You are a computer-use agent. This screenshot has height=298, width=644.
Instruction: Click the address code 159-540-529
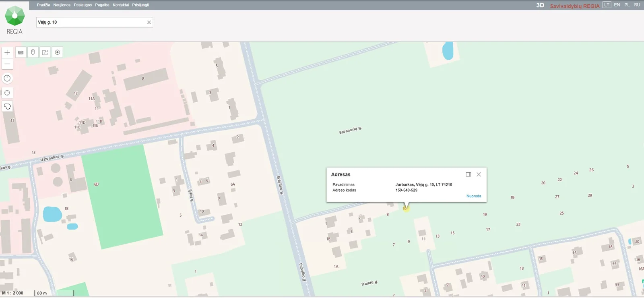tap(406, 190)
